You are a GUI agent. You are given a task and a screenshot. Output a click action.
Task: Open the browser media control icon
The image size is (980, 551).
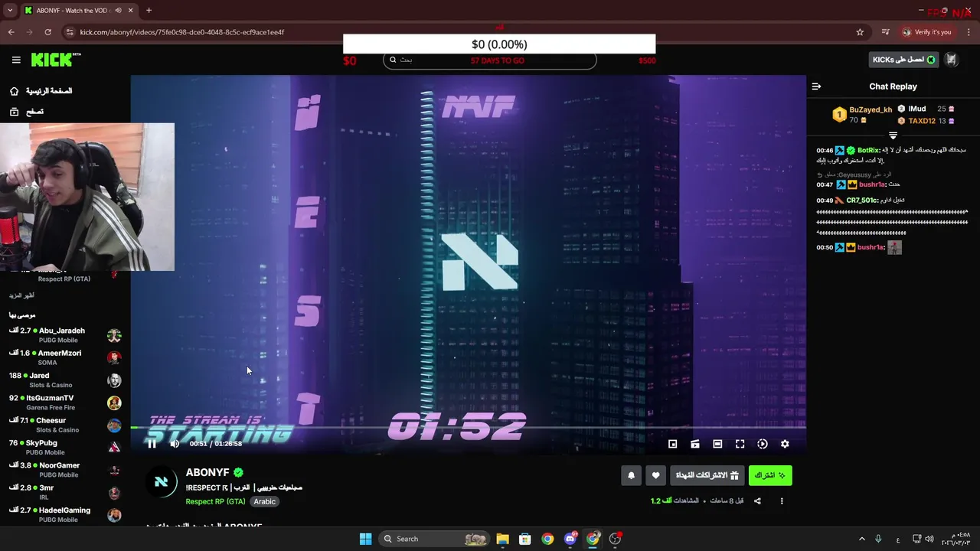[x=885, y=32]
